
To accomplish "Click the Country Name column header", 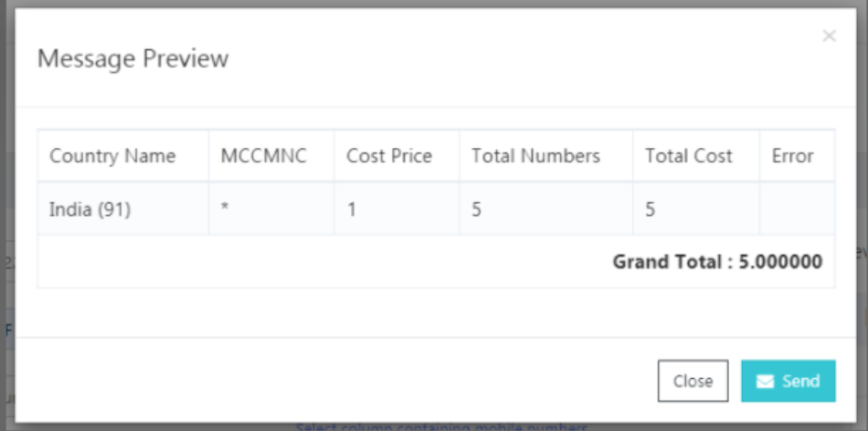I will click(x=112, y=156).
